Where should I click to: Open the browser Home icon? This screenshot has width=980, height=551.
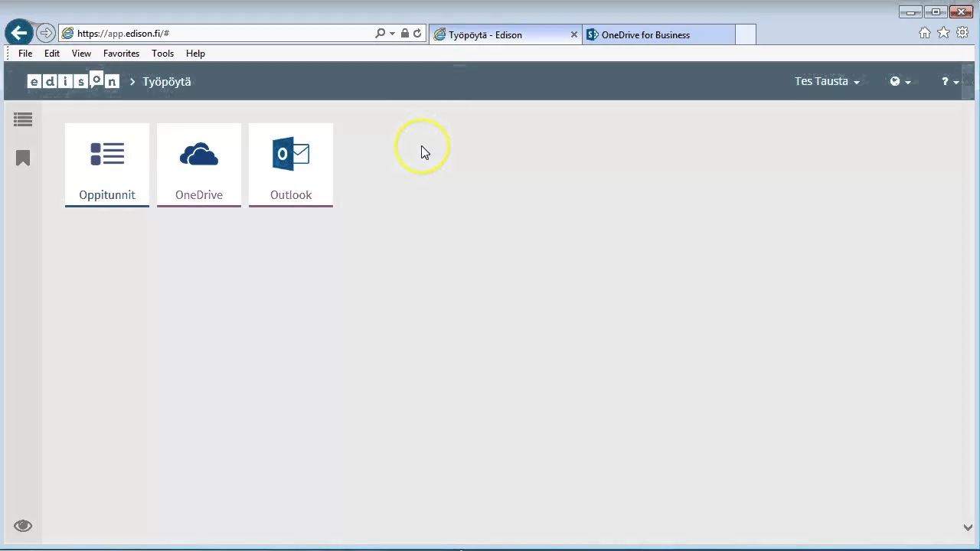925,33
